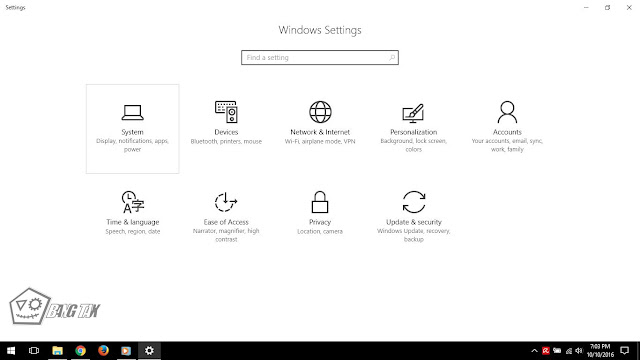Screen dimensions: 640x360
Task: Open Task View from the taskbar
Action: click(x=34, y=351)
